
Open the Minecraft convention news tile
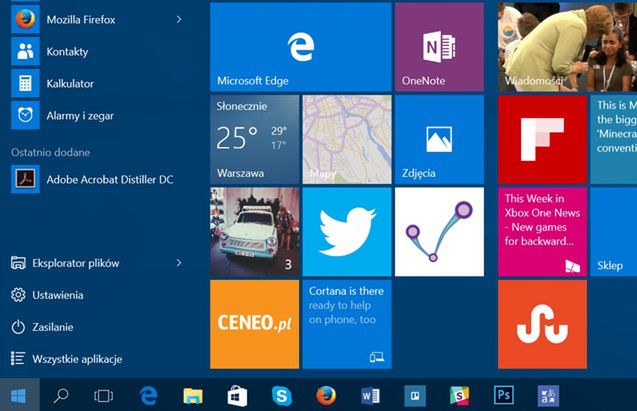pos(613,140)
